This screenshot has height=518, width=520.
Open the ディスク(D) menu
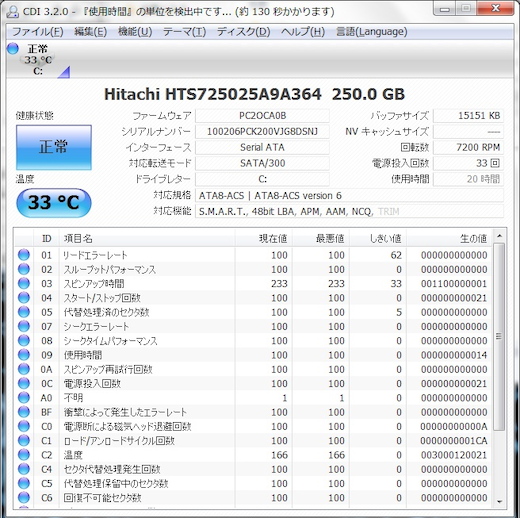click(x=243, y=32)
